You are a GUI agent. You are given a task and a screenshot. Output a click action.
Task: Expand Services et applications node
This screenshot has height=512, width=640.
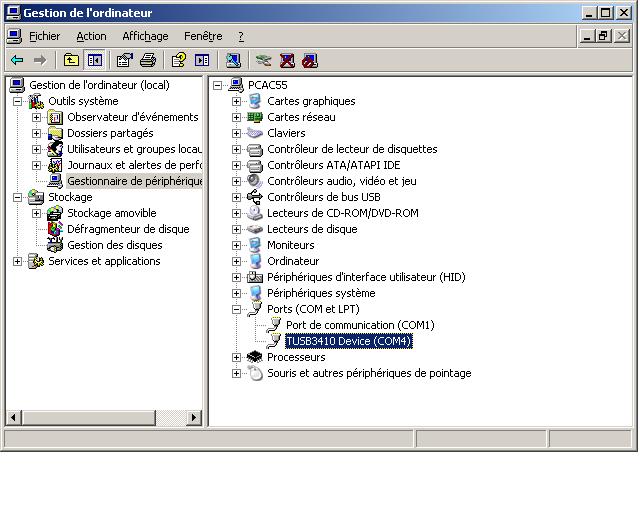(x=17, y=261)
